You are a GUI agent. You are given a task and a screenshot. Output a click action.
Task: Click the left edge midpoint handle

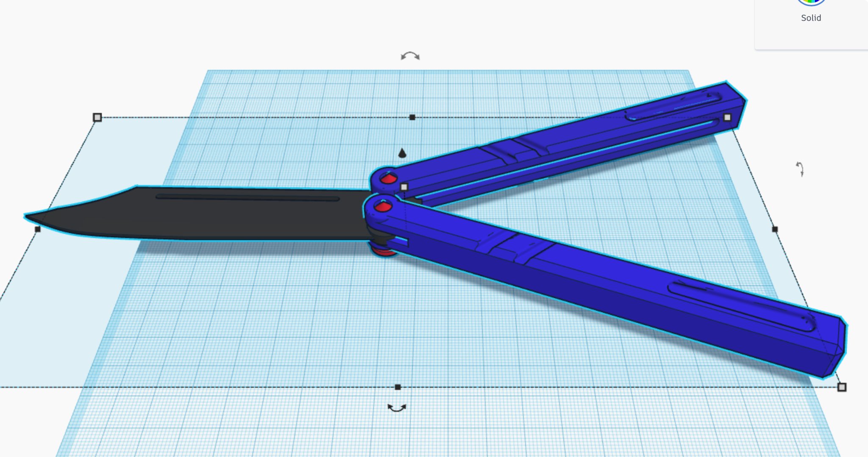38,229
